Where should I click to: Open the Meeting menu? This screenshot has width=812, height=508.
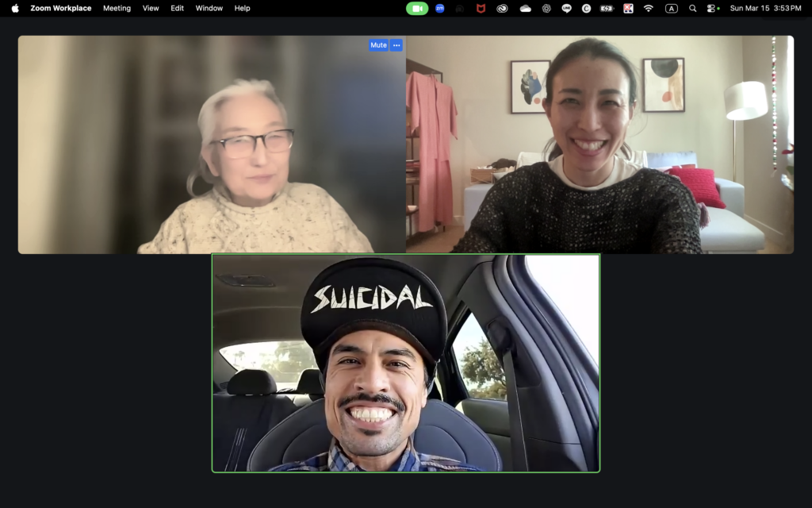(x=117, y=8)
